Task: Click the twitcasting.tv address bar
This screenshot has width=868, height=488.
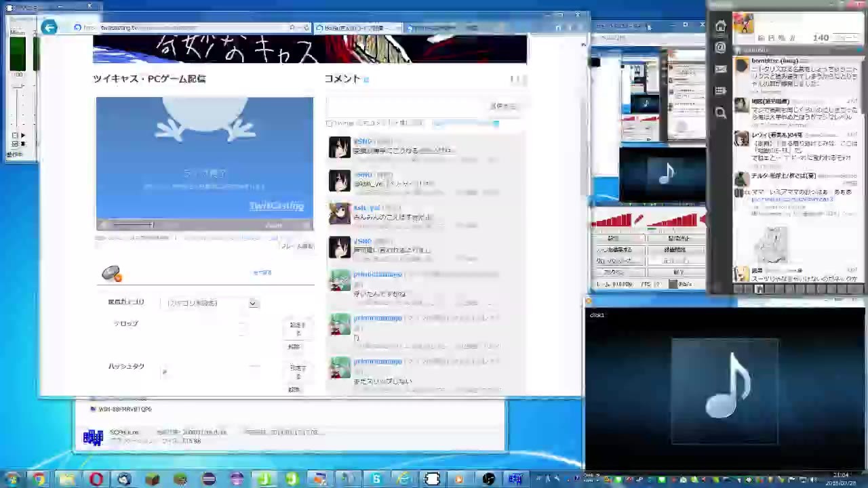Action: click(x=193, y=28)
